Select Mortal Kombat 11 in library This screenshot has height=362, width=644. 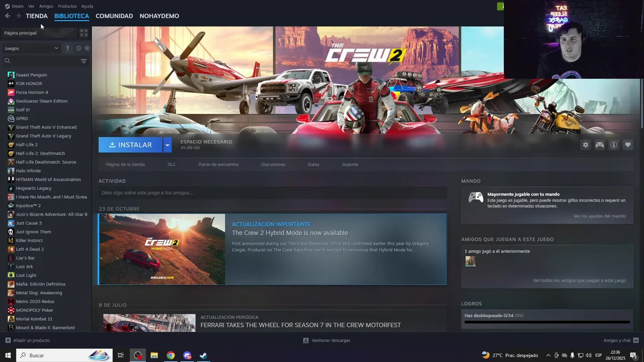click(x=34, y=319)
